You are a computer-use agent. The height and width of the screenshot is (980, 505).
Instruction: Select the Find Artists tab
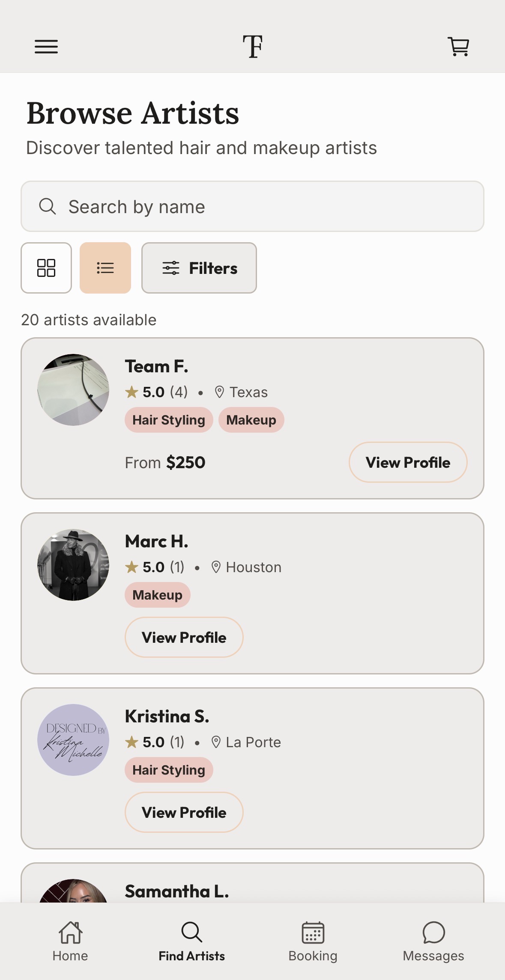[191, 941]
